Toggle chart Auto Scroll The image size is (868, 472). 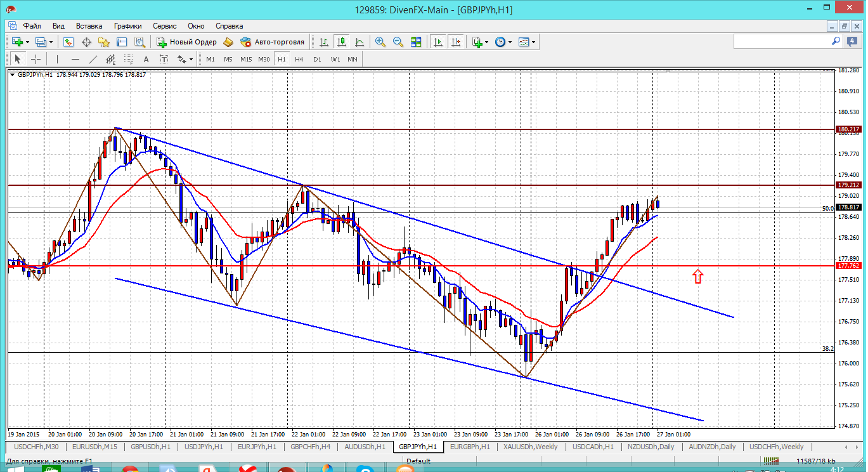(x=437, y=42)
